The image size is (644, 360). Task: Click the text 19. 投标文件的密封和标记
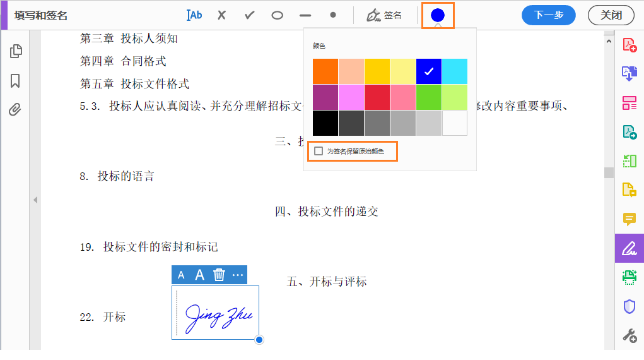tap(149, 247)
